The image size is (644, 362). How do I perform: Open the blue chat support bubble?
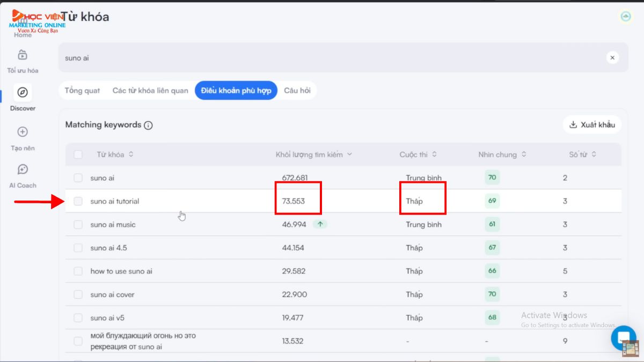[623, 337]
